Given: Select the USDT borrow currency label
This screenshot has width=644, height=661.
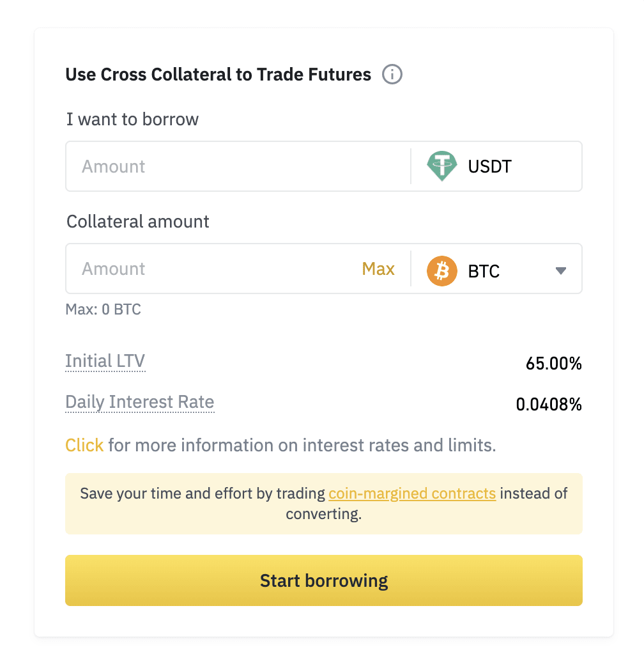Looking at the screenshot, I should click(x=489, y=166).
